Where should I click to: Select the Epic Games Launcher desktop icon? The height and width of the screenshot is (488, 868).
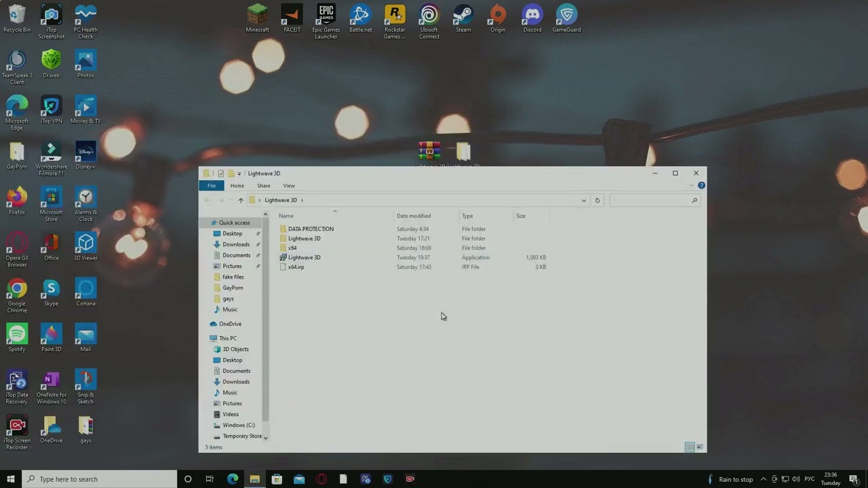[326, 22]
